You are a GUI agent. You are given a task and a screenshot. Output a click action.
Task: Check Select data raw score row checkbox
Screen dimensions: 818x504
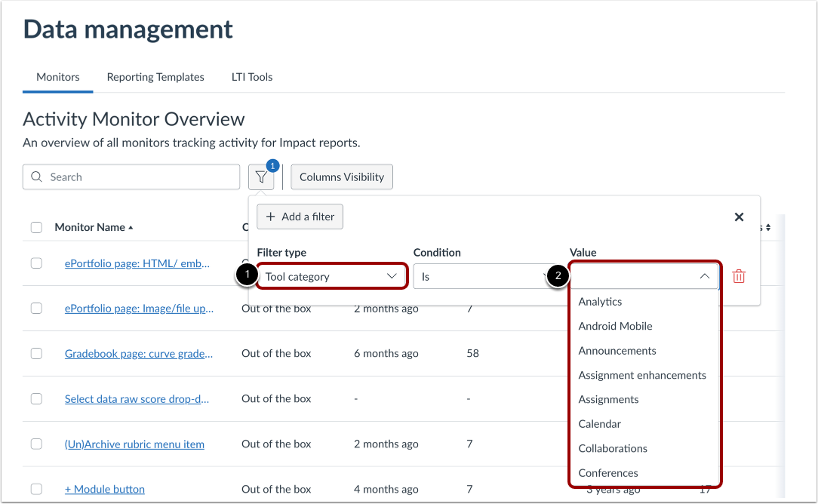pyautogui.click(x=36, y=398)
